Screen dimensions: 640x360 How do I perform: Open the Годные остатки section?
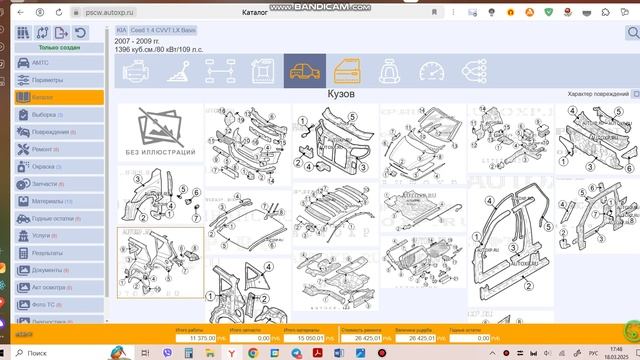pyautogui.click(x=59, y=219)
